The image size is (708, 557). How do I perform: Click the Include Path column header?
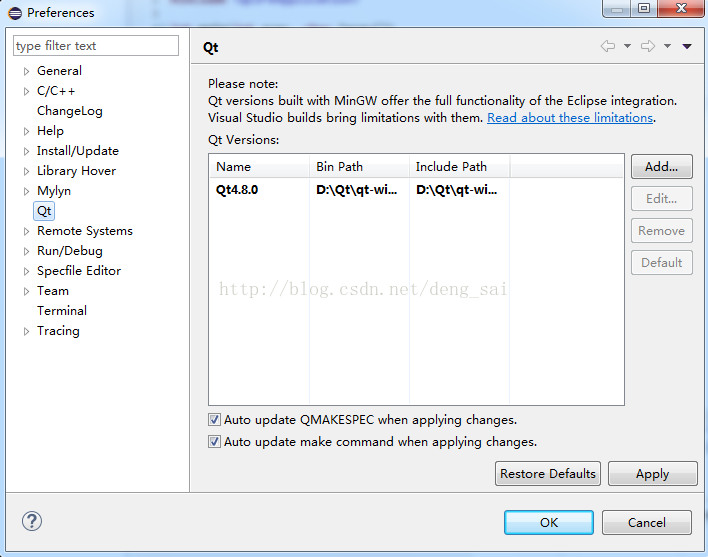click(460, 167)
